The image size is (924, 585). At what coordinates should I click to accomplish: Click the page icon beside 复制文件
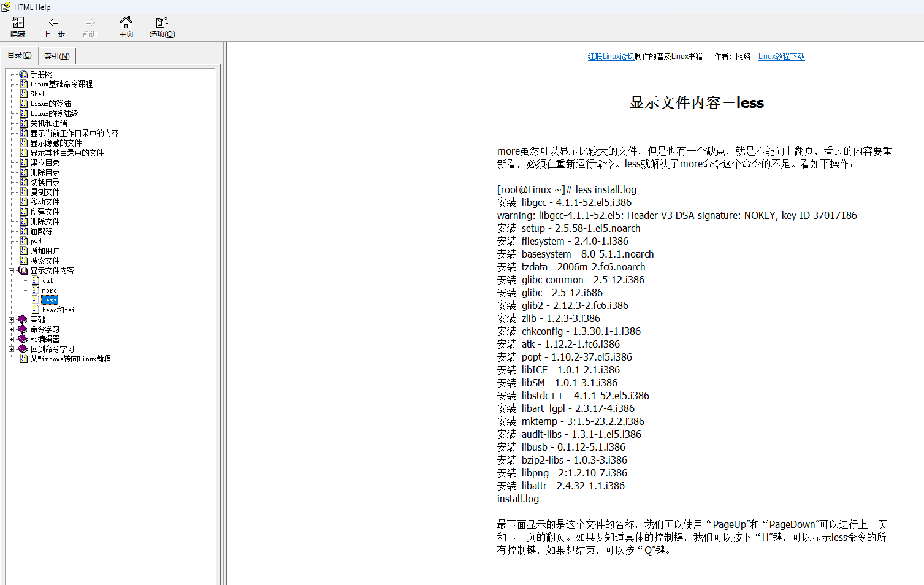(24, 192)
